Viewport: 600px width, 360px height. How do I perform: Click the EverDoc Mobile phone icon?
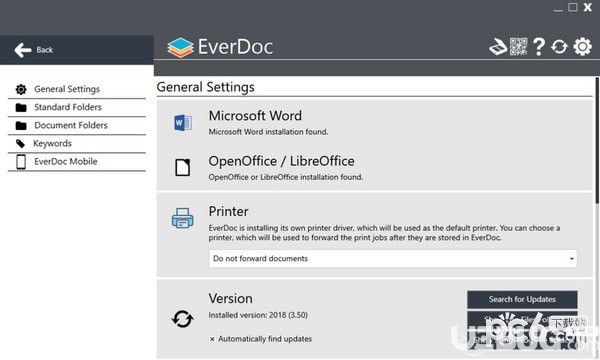tap(21, 162)
